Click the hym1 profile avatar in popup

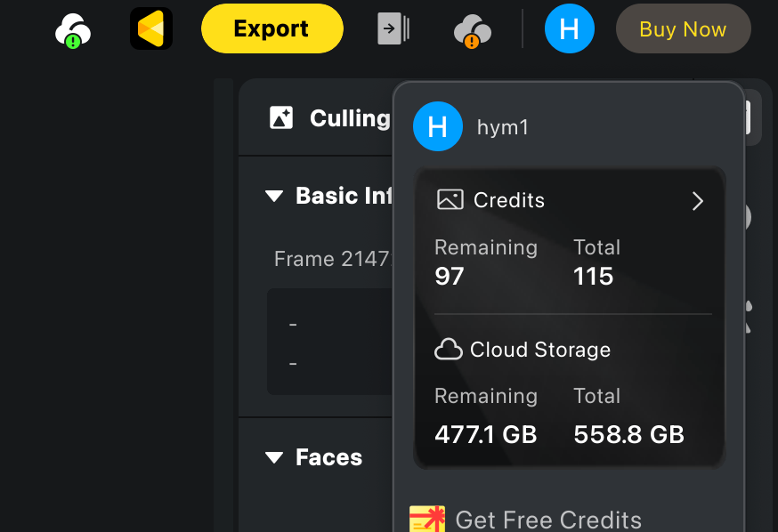pyautogui.click(x=438, y=127)
